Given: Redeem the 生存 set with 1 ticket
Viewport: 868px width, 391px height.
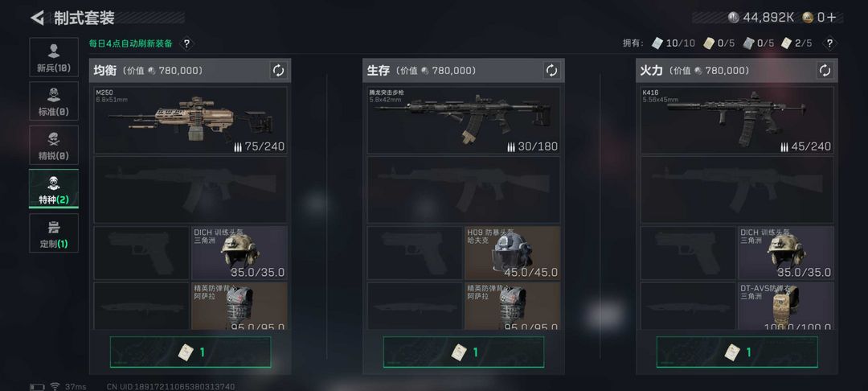Looking at the screenshot, I should coord(464,352).
